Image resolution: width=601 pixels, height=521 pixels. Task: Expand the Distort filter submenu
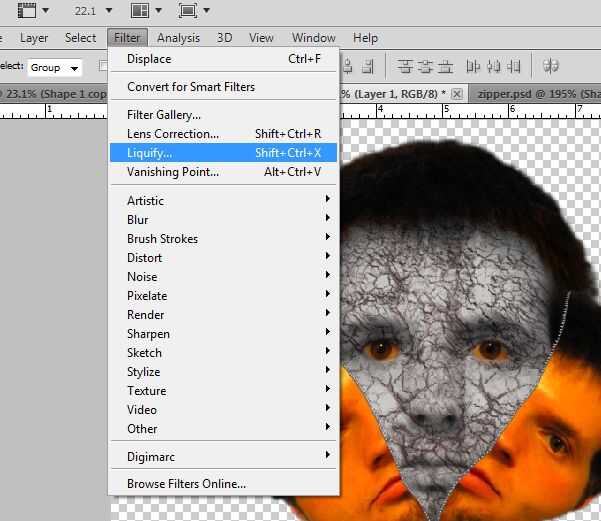click(223, 258)
